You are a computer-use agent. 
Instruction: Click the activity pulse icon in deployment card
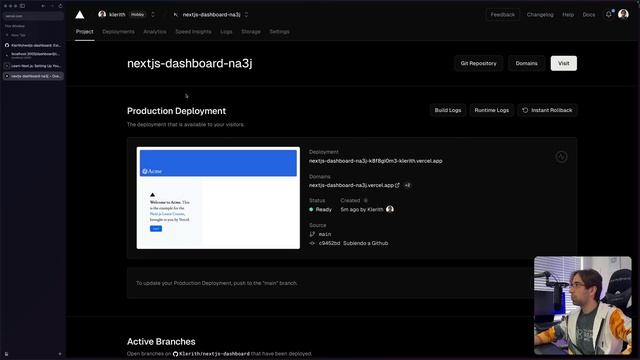pos(561,157)
